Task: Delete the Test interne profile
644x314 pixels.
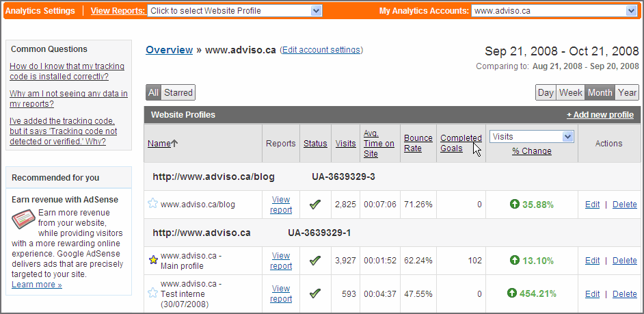Action: [624, 293]
